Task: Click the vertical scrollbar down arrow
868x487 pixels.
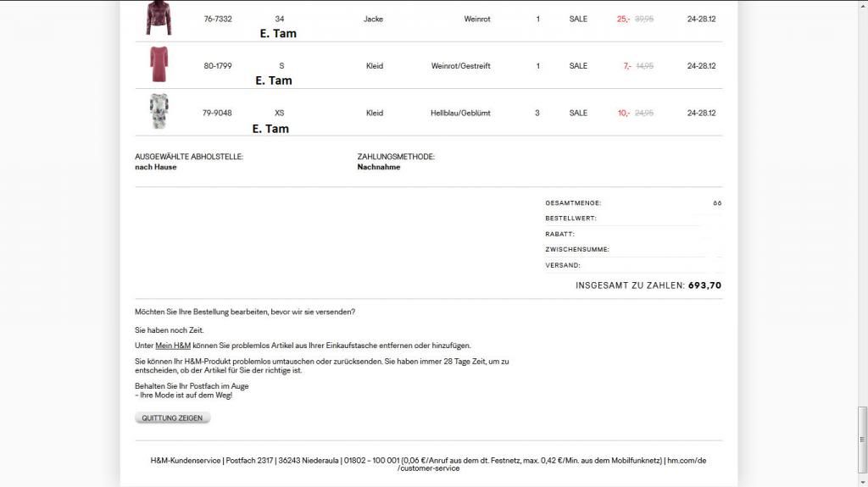Action: pyautogui.click(x=862, y=481)
